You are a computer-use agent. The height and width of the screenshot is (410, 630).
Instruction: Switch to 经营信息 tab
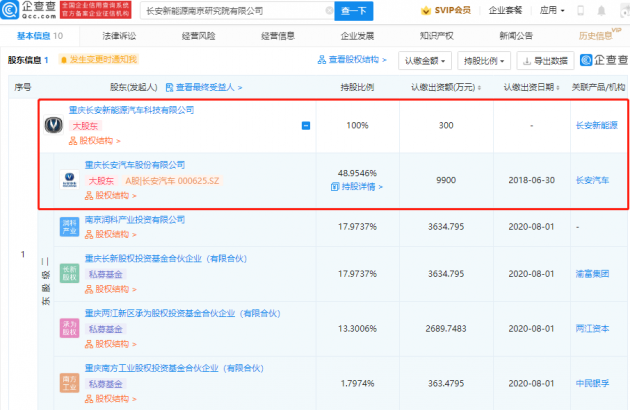tap(278, 36)
